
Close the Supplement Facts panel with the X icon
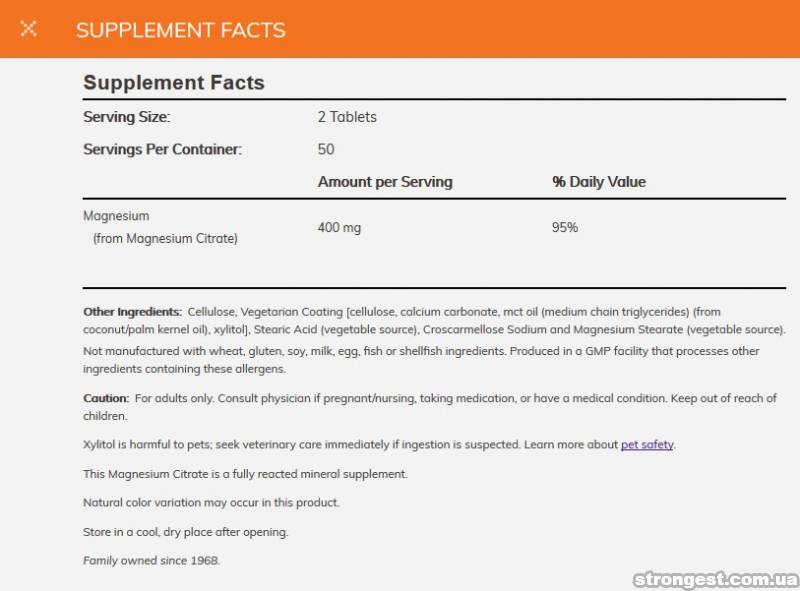tap(29, 29)
